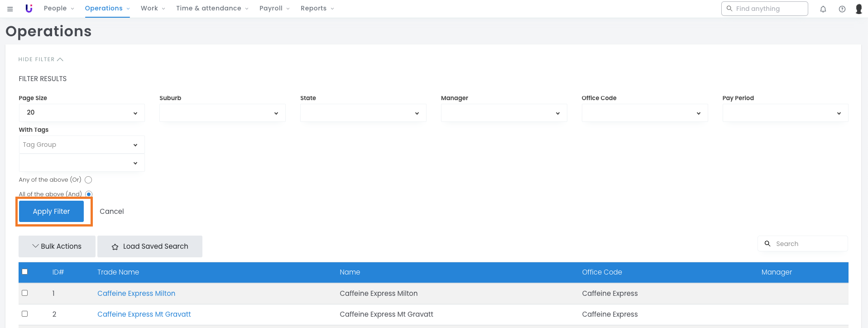Open the Time & attendance menu

(x=212, y=9)
